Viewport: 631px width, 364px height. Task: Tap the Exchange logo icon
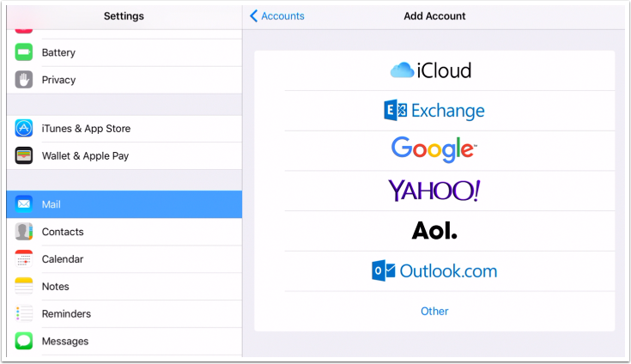point(395,110)
